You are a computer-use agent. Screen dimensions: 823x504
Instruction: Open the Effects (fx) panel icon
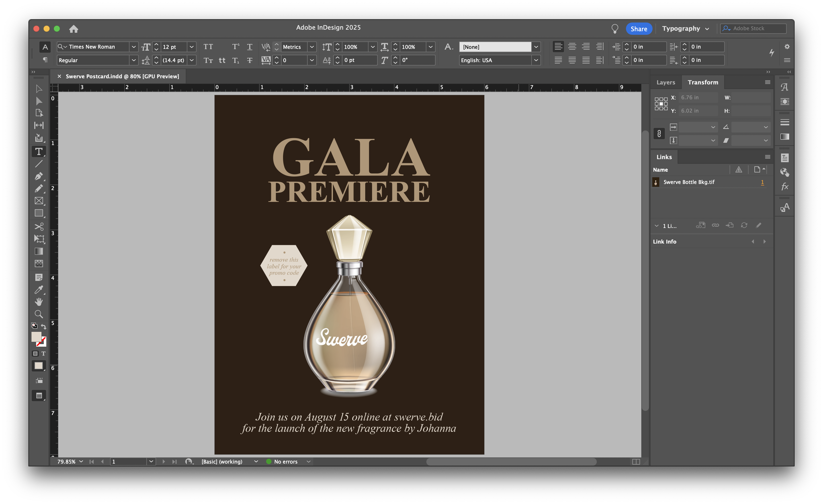(x=785, y=187)
